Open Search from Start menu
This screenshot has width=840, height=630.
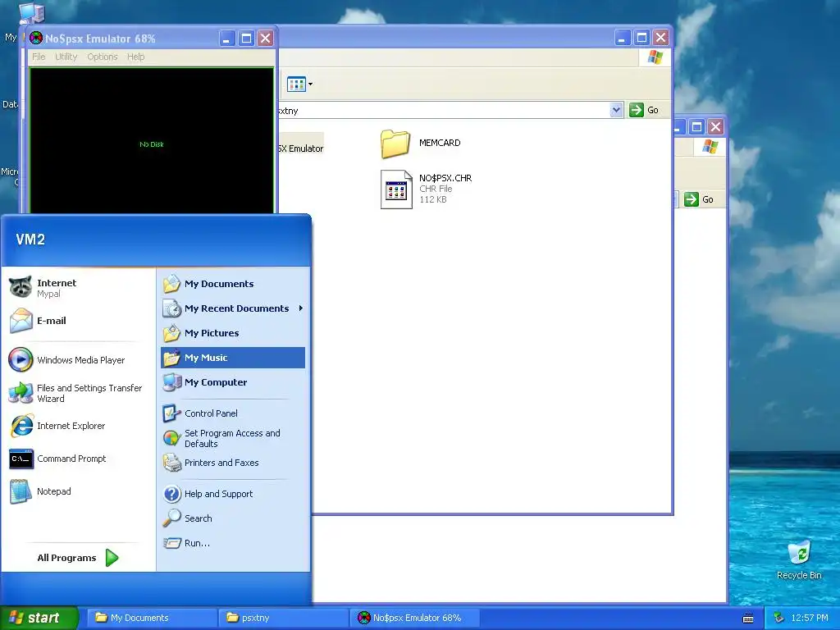point(232,518)
